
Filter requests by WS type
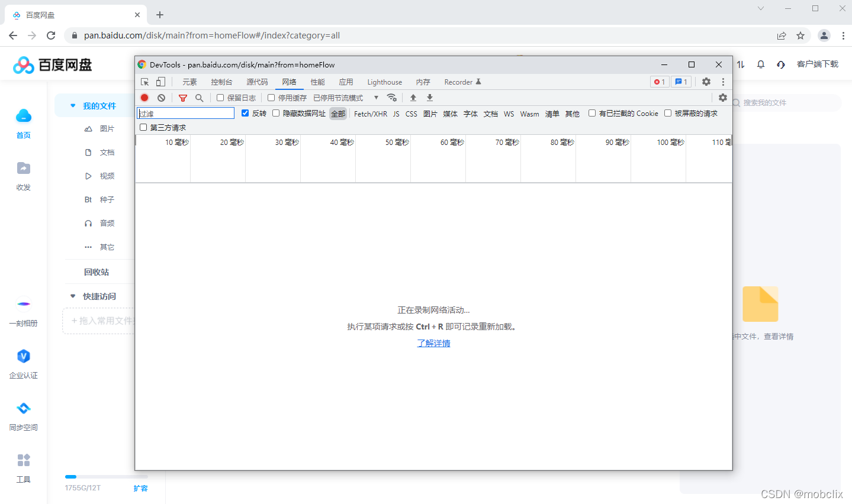509,114
